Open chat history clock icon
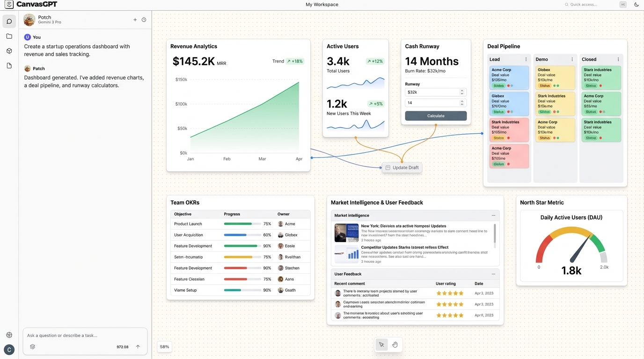 click(x=144, y=20)
